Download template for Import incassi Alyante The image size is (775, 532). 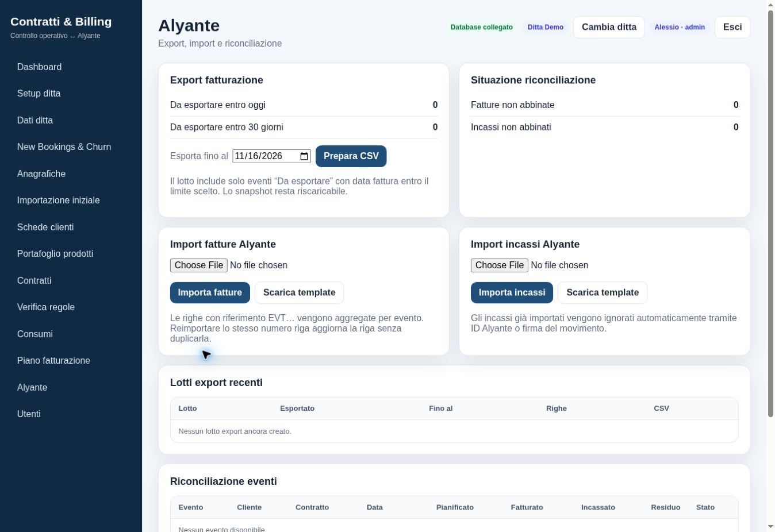point(603,292)
